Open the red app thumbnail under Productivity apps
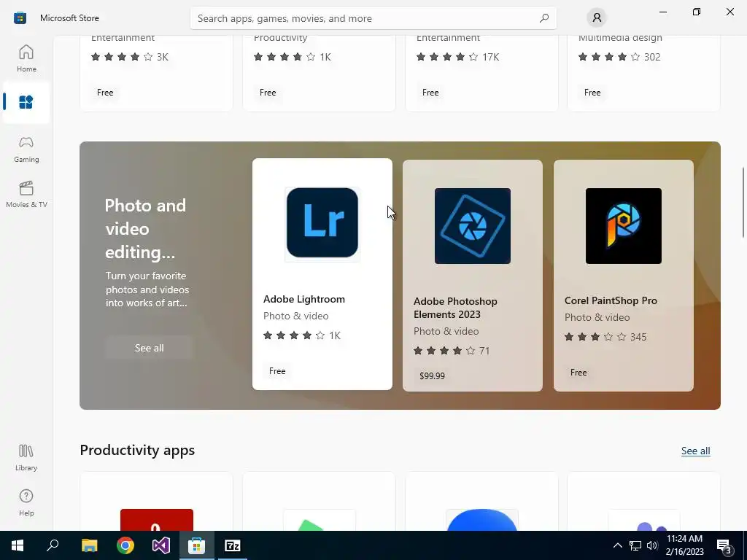Viewport: 747px width, 560px height. [x=157, y=519]
